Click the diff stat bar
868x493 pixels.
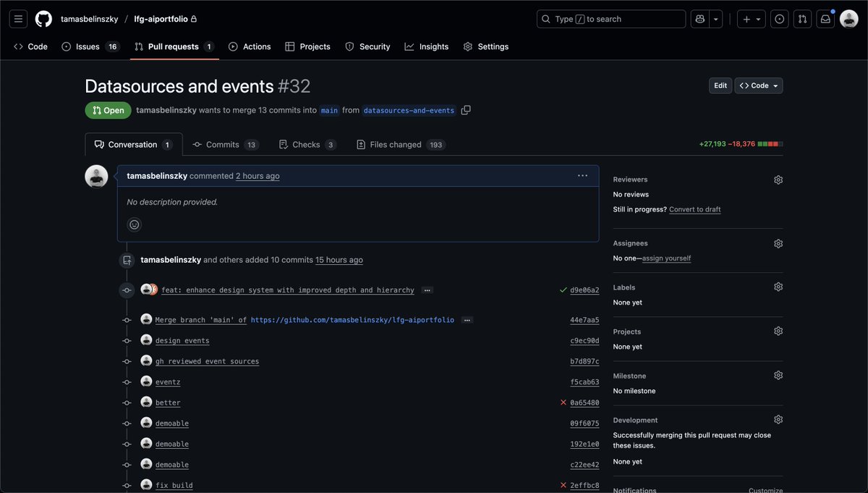coord(769,143)
